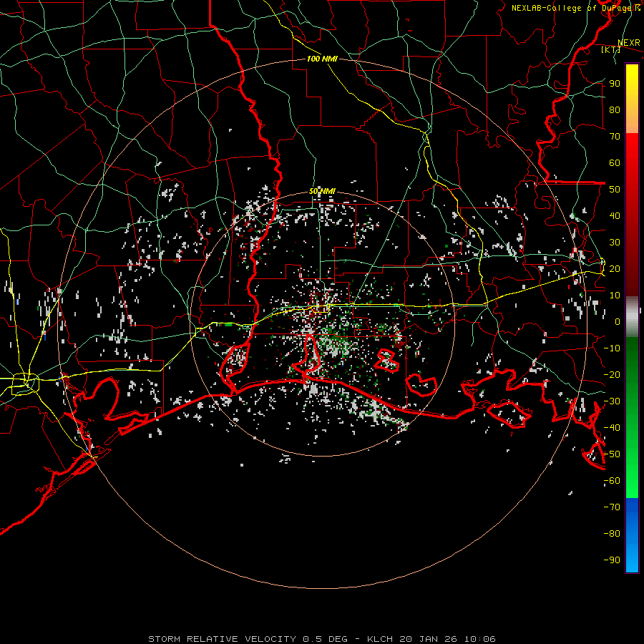Image resolution: width=644 pixels, height=644 pixels.
Task: Click the -50 tick label on velocity scale
Action: [612, 454]
